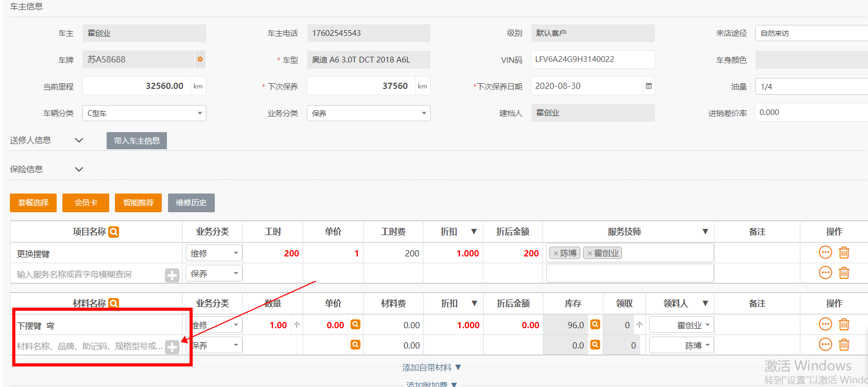Open 业务分类 dropdown in 更换摆臂 row

pos(214,253)
